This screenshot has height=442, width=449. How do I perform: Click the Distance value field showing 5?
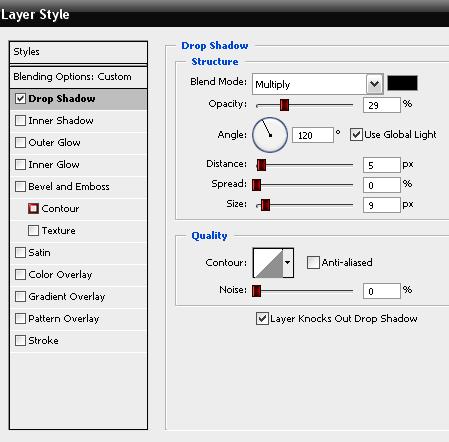[382, 165]
